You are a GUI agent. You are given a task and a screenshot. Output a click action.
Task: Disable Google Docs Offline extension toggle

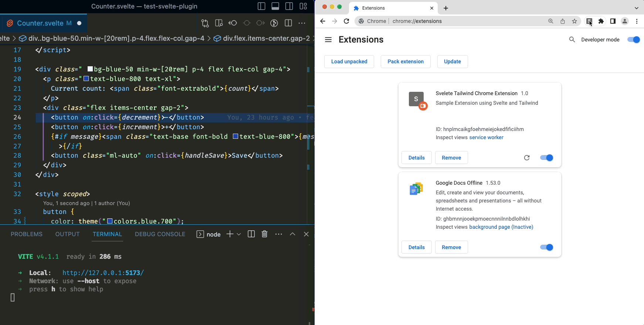(546, 247)
